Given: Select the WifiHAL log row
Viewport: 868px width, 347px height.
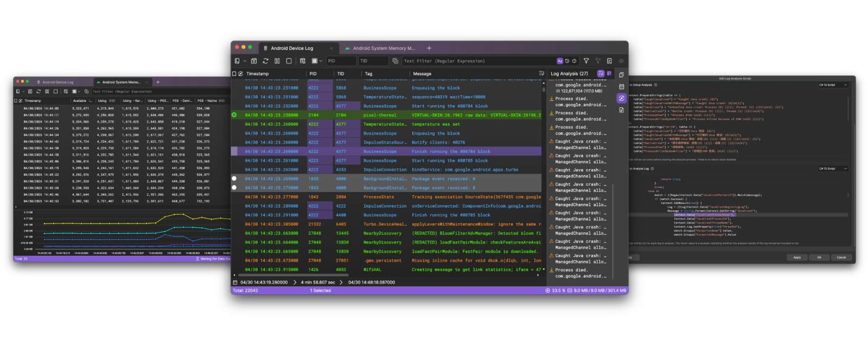Looking at the screenshot, I should pyautogui.click(x=386, y=269).
